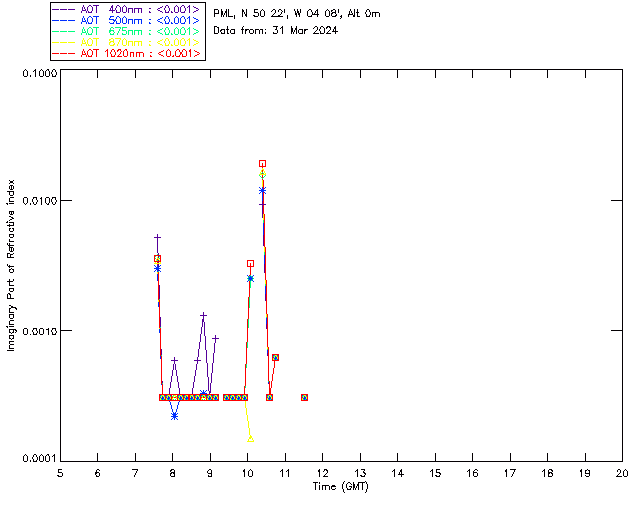Click the 0.0010 y-axis tick label
Screen dimensions: 640x512
(40, 331)
